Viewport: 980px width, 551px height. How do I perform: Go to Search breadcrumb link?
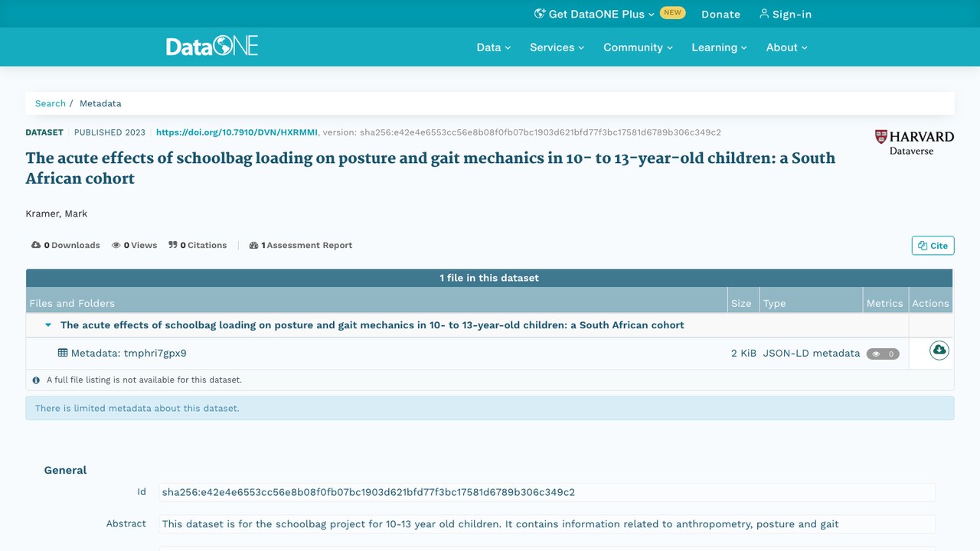[x=51, y=103]
